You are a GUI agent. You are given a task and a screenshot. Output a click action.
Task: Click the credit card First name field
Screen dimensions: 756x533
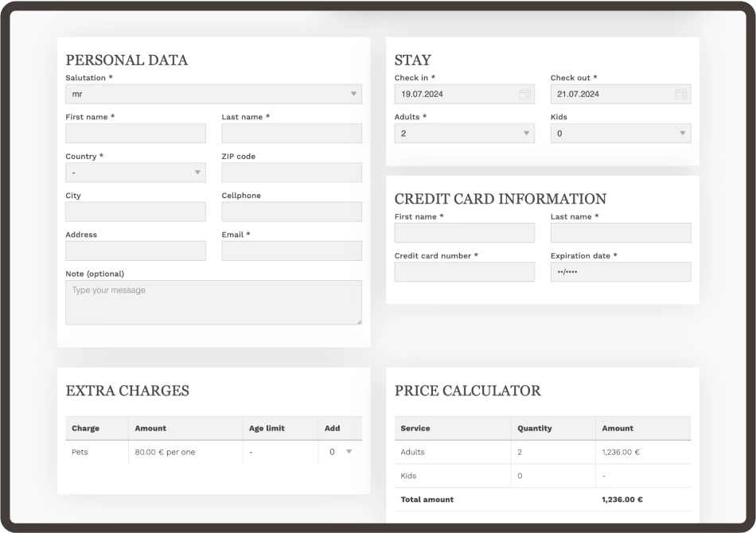[464, 233]
